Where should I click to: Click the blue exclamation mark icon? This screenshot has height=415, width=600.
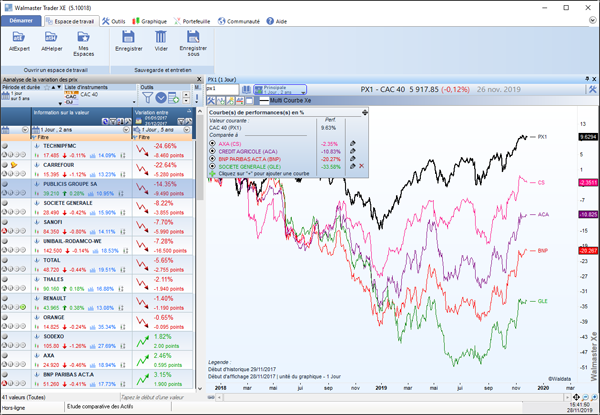click(x=197, y=98)
